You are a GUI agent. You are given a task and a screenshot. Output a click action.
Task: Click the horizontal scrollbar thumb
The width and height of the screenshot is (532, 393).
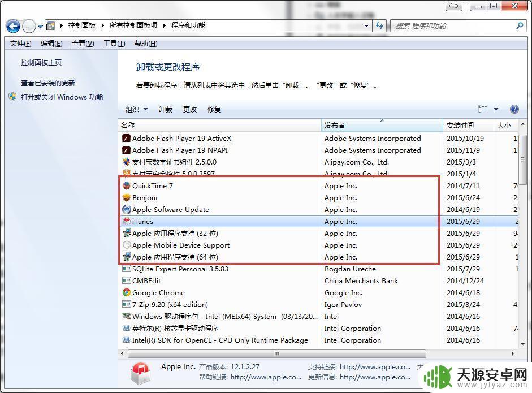(277, 353)
